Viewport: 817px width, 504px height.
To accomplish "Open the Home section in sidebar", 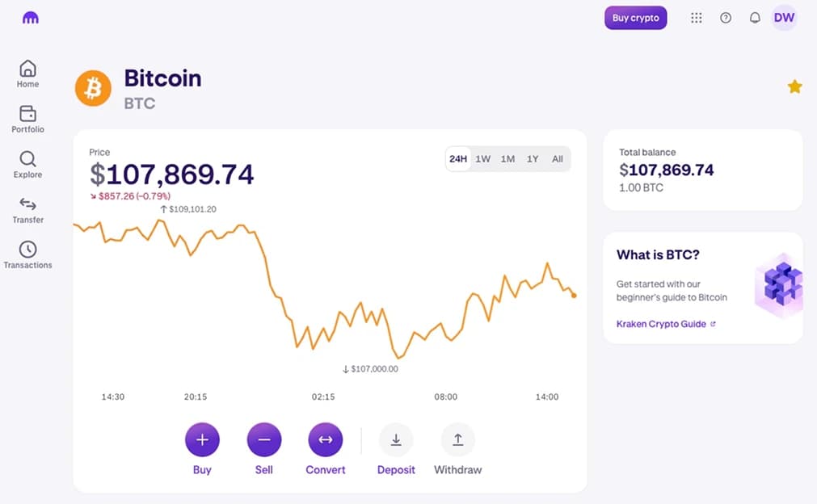I will [27, 73].
